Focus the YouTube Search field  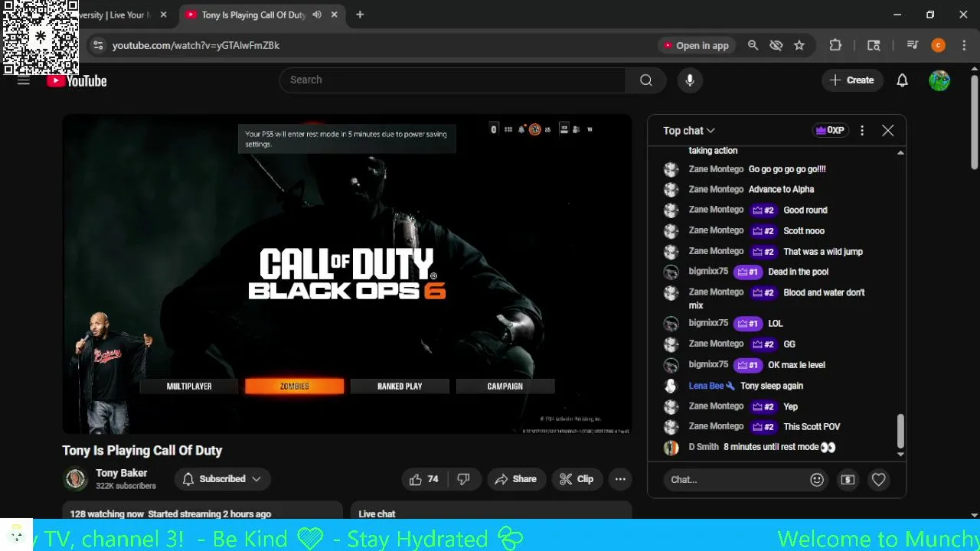coord(453,80)
